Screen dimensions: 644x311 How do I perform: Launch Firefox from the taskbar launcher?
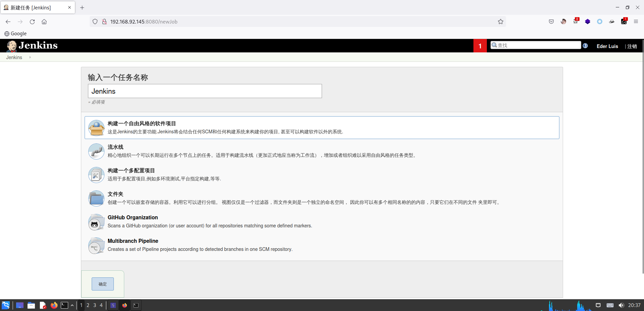[x=54, y=305]
